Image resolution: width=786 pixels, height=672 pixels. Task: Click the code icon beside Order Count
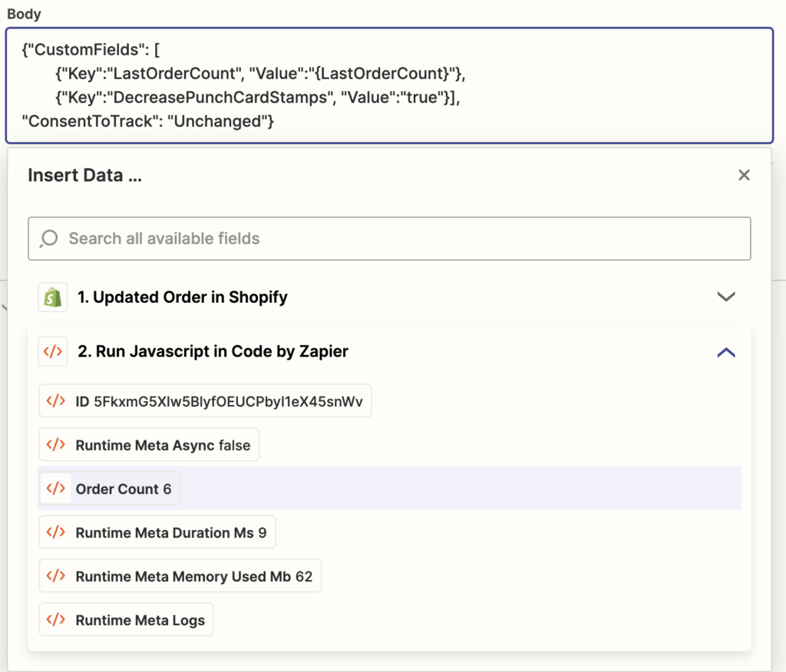55,488
